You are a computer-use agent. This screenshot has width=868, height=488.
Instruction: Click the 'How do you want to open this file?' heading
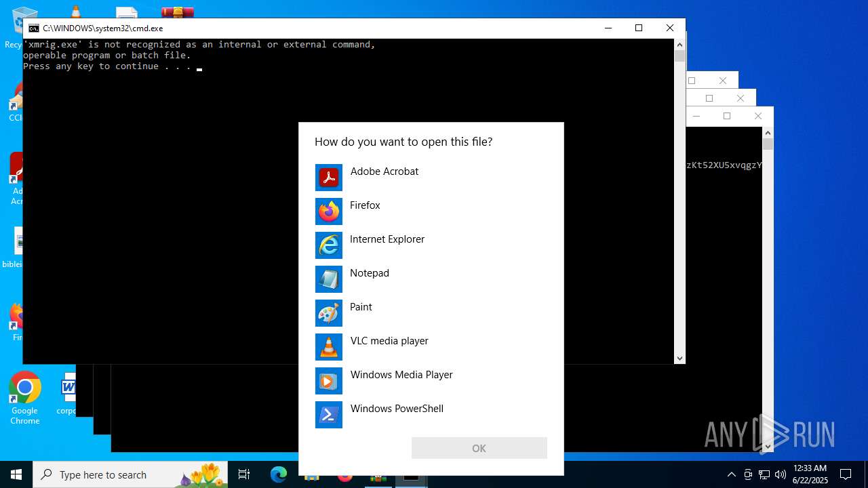[403, 142]
